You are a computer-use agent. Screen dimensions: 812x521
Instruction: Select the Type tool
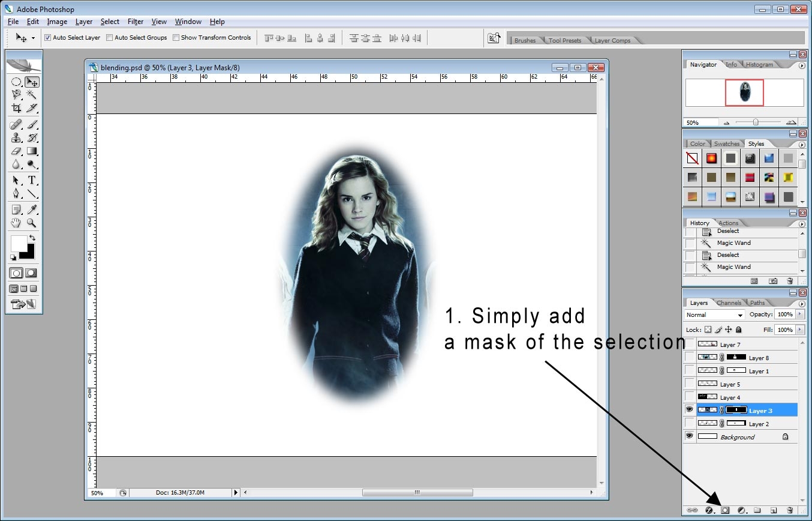coord(32,181)
